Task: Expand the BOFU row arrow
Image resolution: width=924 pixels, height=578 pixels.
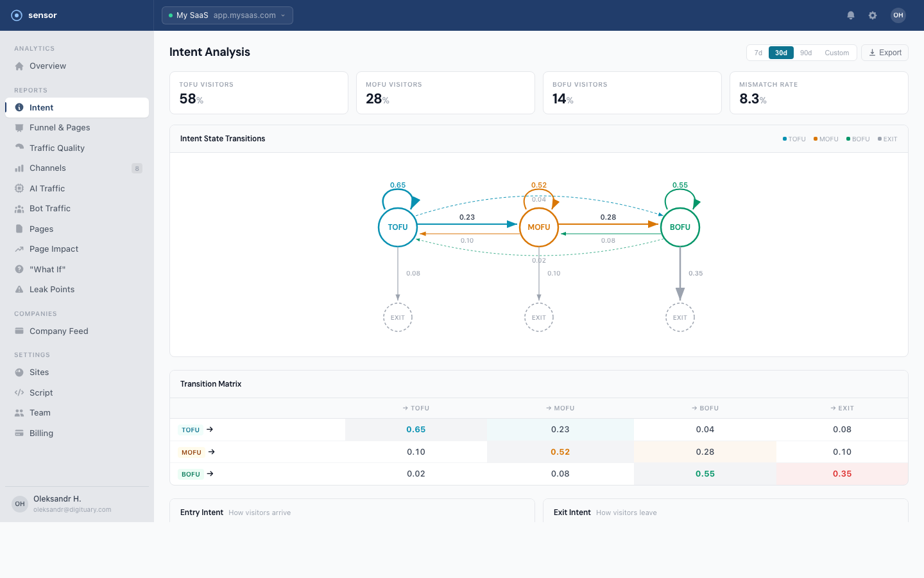Action: (x=210, y=474)
